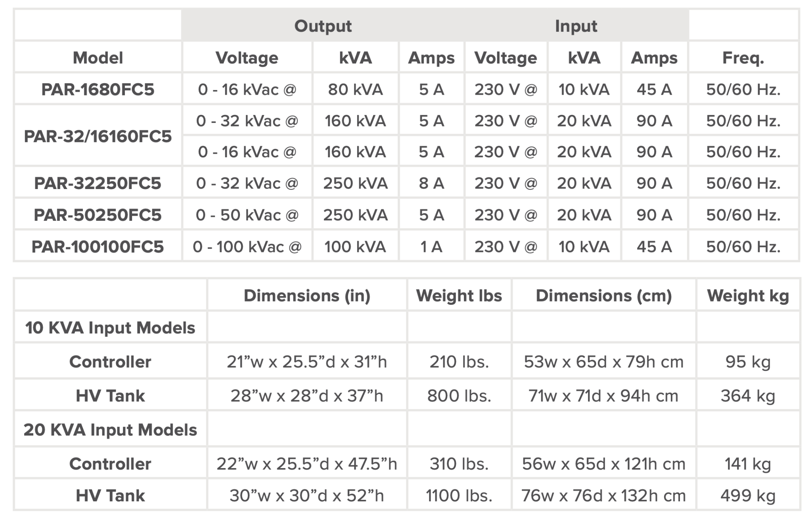Click the 8 A output amps value
The width and height of the screenshot is (812, 518).
pyautogui.click(x=431, y=183)
